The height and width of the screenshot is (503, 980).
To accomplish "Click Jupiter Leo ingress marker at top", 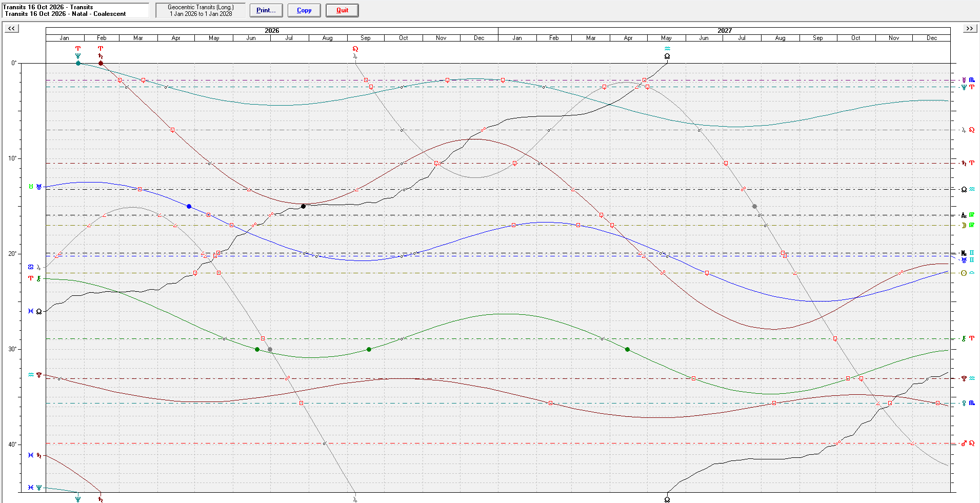I will click(355, 52).
